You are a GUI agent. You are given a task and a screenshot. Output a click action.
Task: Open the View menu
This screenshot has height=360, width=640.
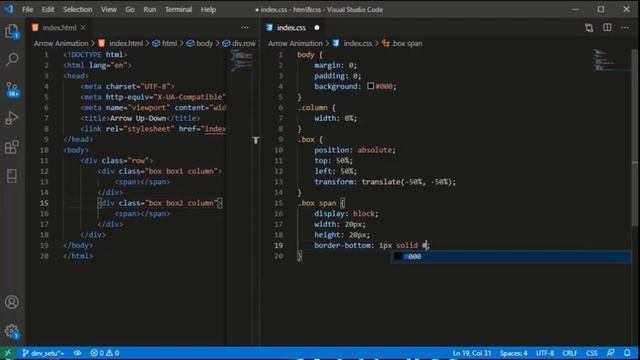pos(109,9)
